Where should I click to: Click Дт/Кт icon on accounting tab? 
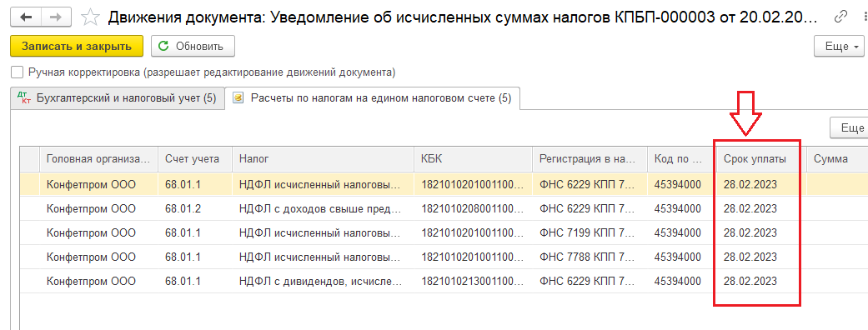point(25,99)
